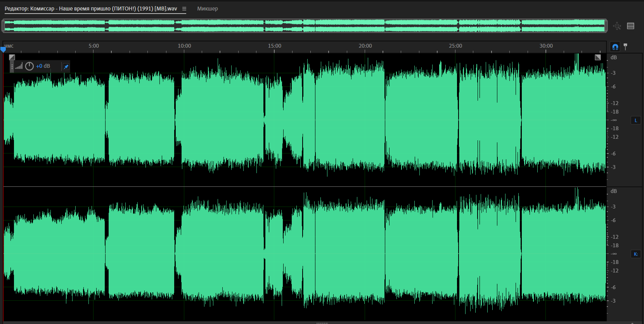Click the marker pin icon beside magnet
This screenshot has height=324, width=644.
tap(625, 47)
